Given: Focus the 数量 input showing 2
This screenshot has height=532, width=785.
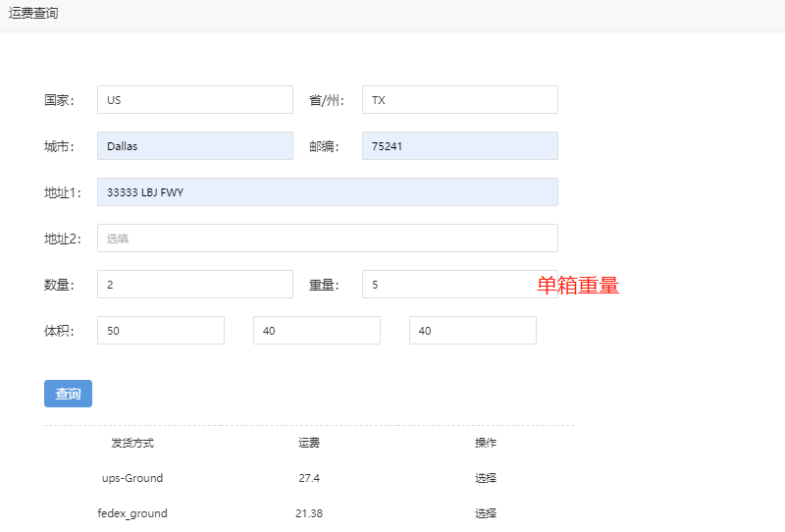Looking at the screenshot, I should (194, 284).
